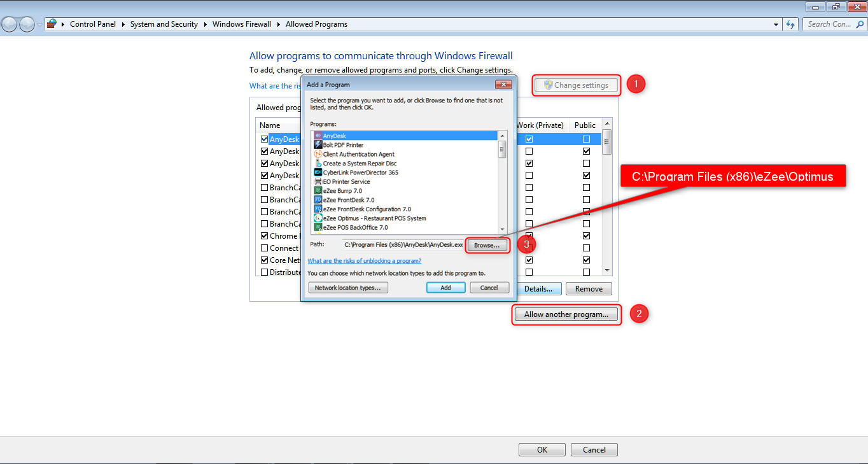Toggle Work (Private) checkbox in Core Net row
868x464 pixels.
pyautogui.click(x=529, y=260)
